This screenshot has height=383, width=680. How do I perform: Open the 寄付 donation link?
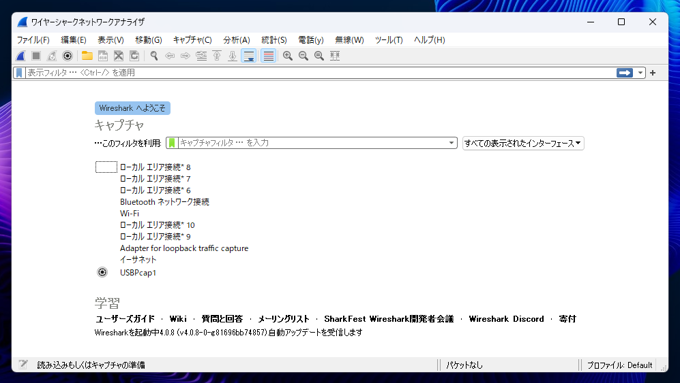(567, 319)
